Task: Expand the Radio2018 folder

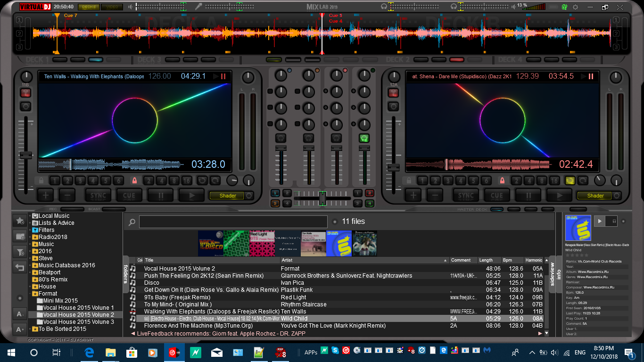Action: click(30, 237)
